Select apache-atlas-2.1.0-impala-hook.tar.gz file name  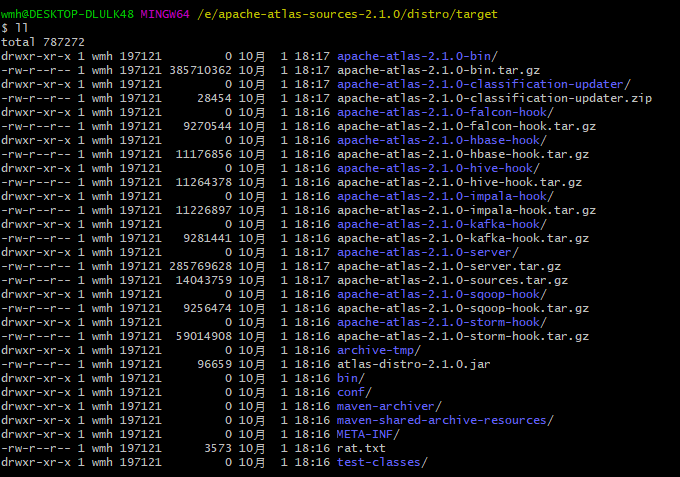466,210
